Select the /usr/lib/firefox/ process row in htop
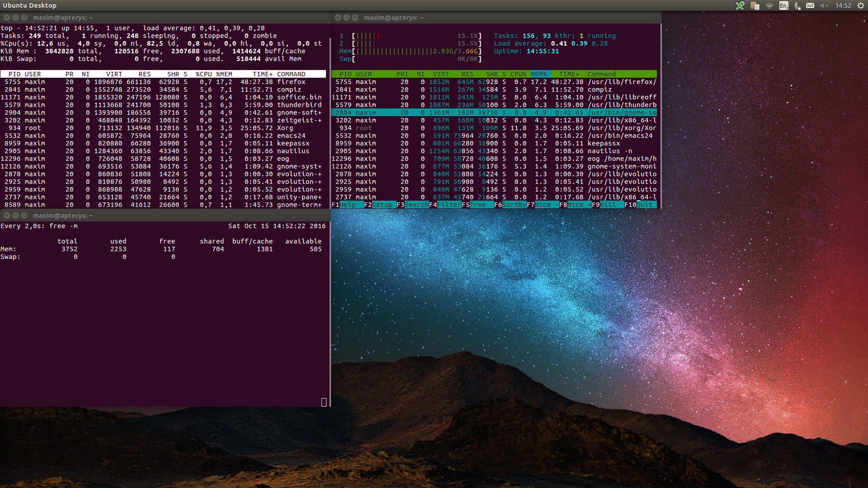 click(494, 82)
